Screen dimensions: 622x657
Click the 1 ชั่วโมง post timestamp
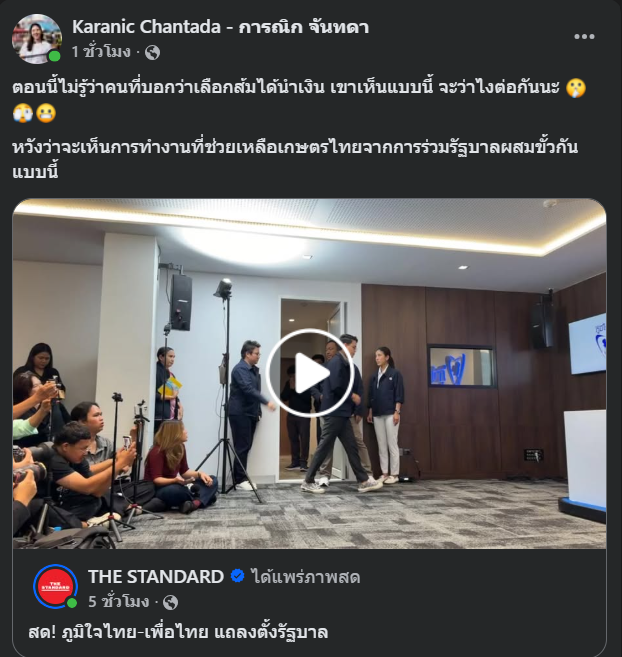tap(101, 52)
